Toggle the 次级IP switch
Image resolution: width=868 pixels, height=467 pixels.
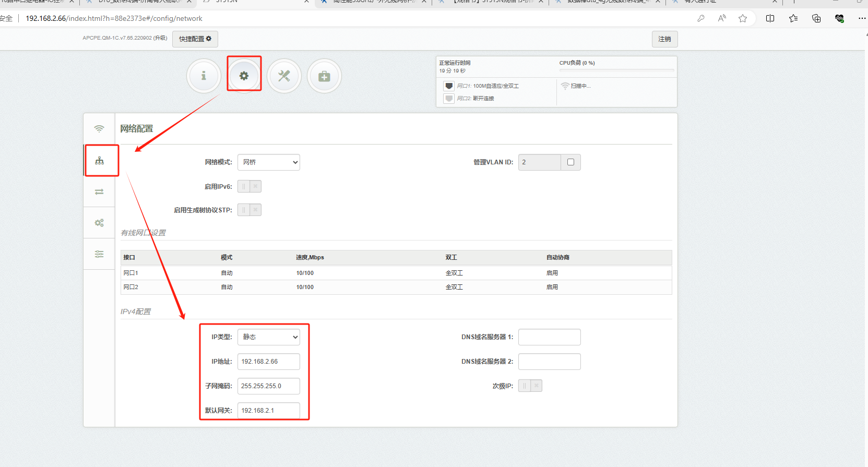click(x=530, y=386)
